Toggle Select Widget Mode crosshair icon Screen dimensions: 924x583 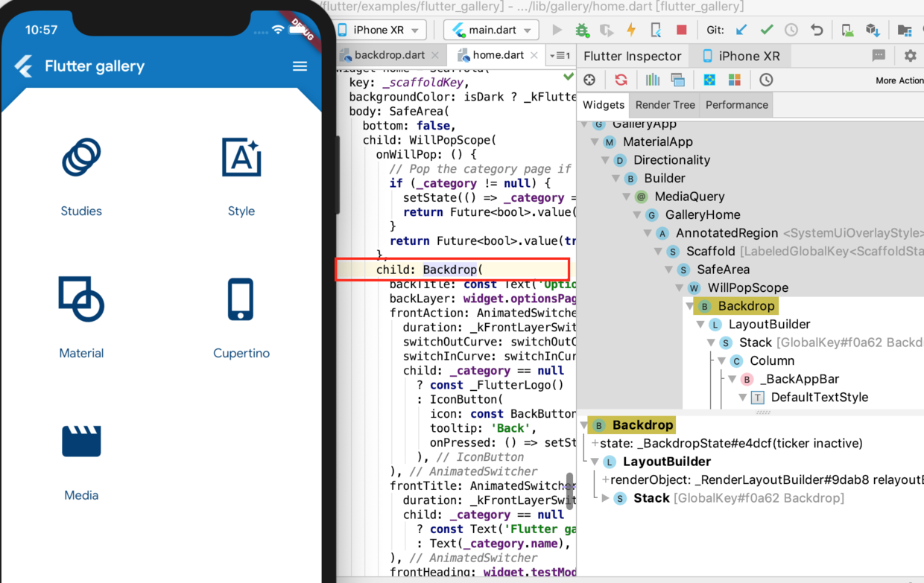[589, 80]
